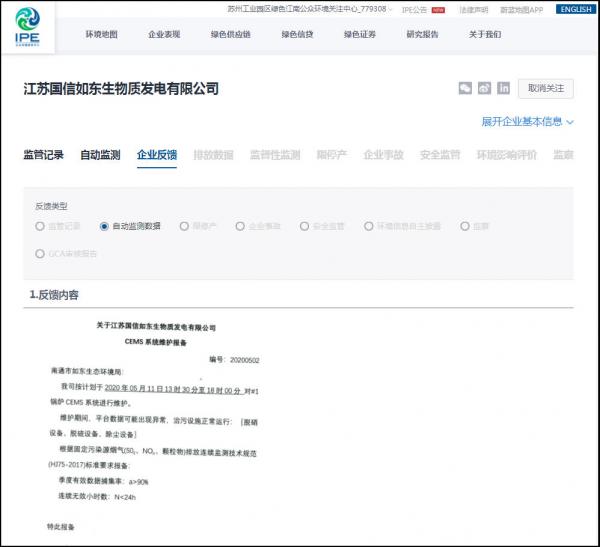Select the 自动监测数据 radio button
600x547 pixels.
point(104,226)
